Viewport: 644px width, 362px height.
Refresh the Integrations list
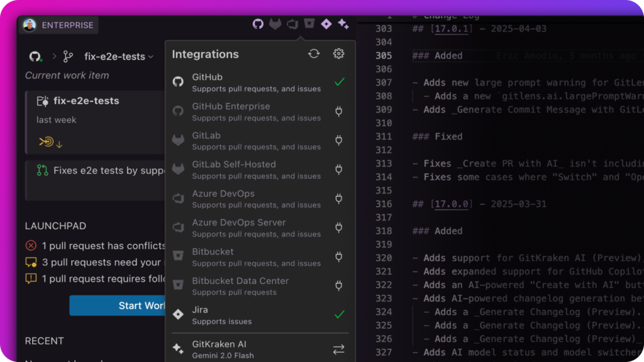click(314, 54)
